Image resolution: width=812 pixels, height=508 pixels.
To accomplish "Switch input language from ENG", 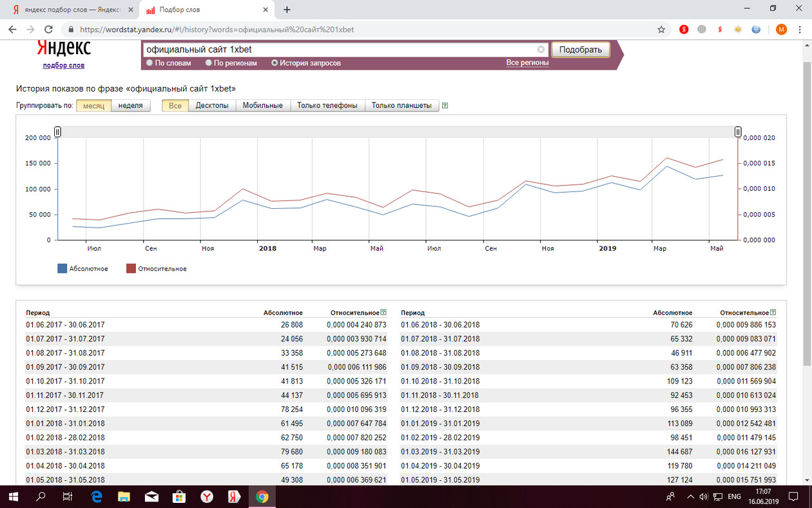I will click(x=734, y=497).
